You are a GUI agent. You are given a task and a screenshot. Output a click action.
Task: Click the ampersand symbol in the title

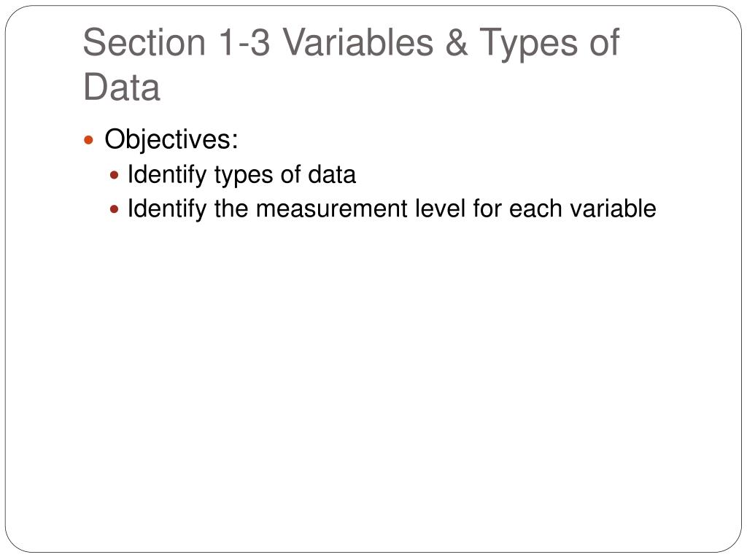pos(457,42)
